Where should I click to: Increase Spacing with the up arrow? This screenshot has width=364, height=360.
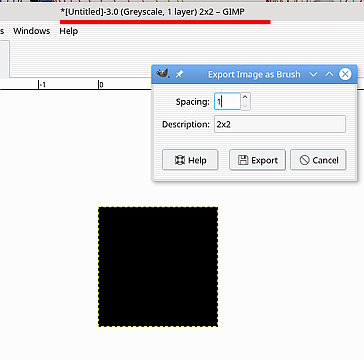[x=245, y=97]
